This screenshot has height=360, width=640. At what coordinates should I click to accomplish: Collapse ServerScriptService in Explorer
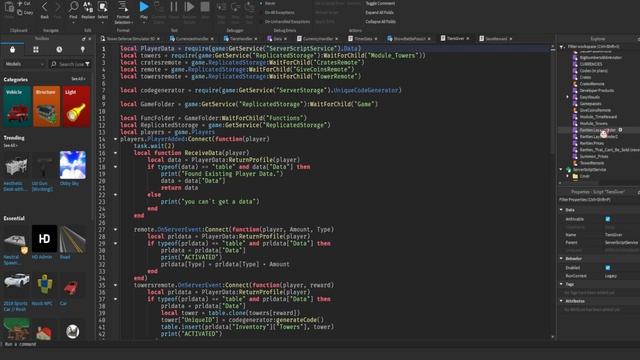click(561, 169)
